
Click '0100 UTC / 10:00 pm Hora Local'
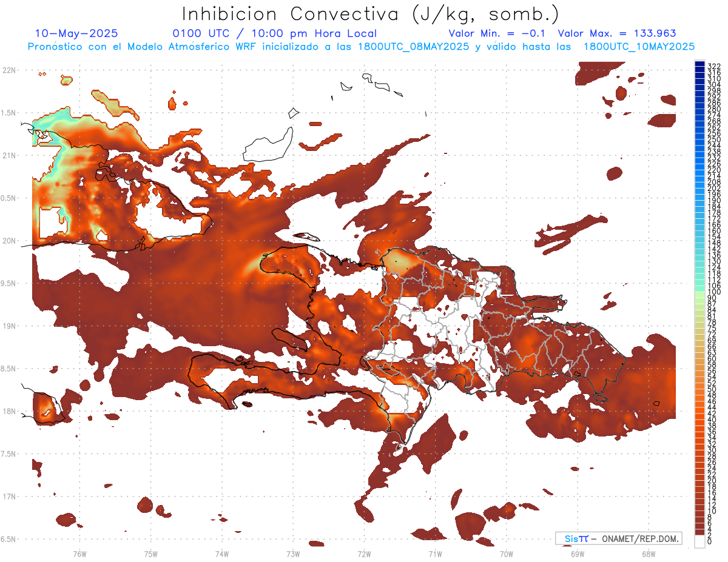tap(274, 33)
